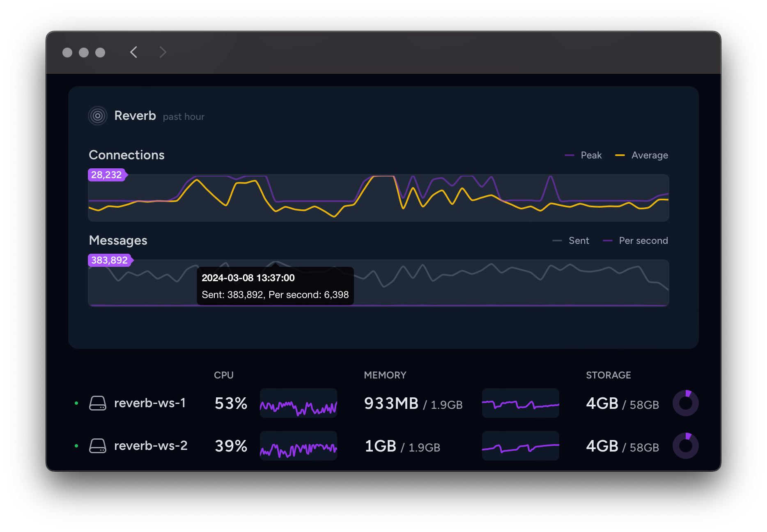
Task: Click the storage donut chart for reverb-ws-1
Action: [685, 403]
